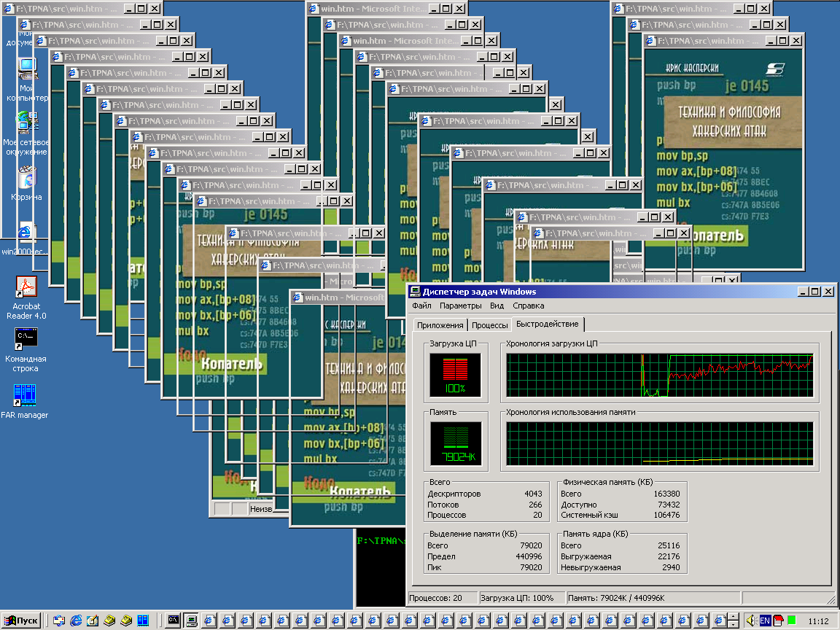Switch to the Процессы tab
The height and width of the screenshot is (630, 840).
(x=490, y=325)
